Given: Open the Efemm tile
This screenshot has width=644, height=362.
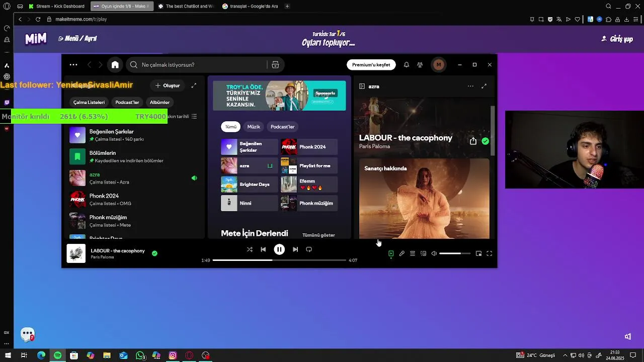Looking at the screenshot, I should 309,185.
